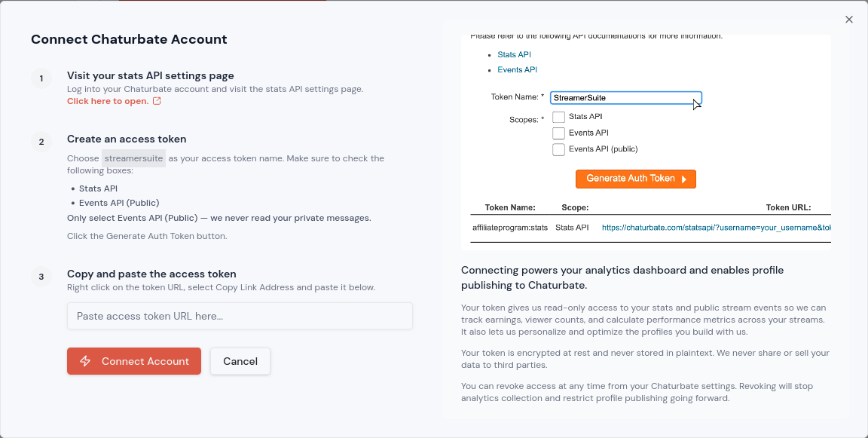
Task: Cancel the account connection dialog
Action: tap(240, 361)
